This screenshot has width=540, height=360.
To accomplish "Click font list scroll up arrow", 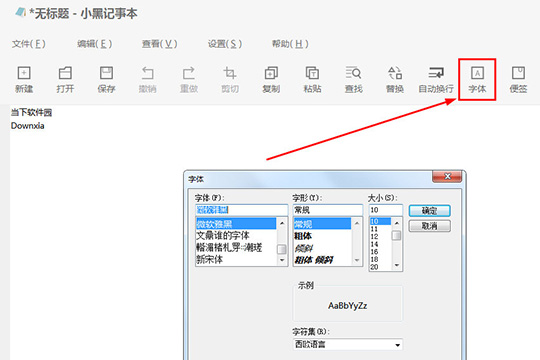I will (x=282, y=223).
